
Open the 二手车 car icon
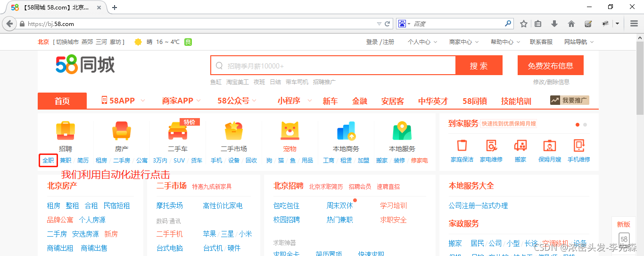pyautogui.click(x=178, y=131)
